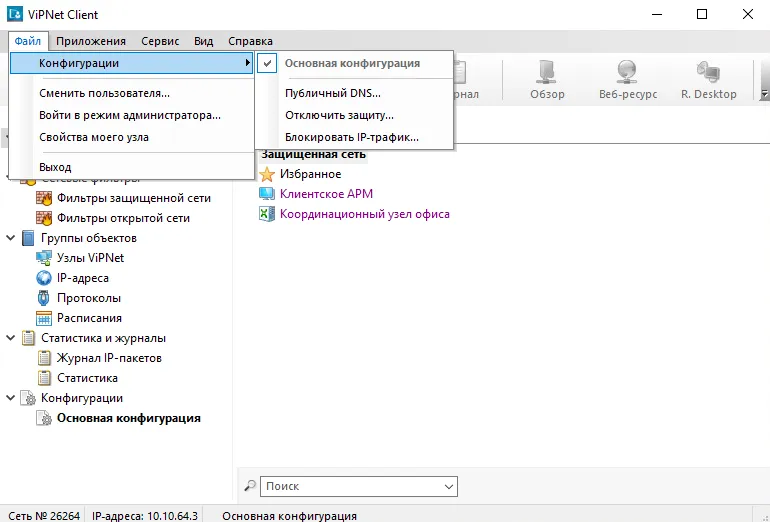Select Основная конфигурация tree item
The height and width of the screenshot is (522, 770).
(129, 418)
